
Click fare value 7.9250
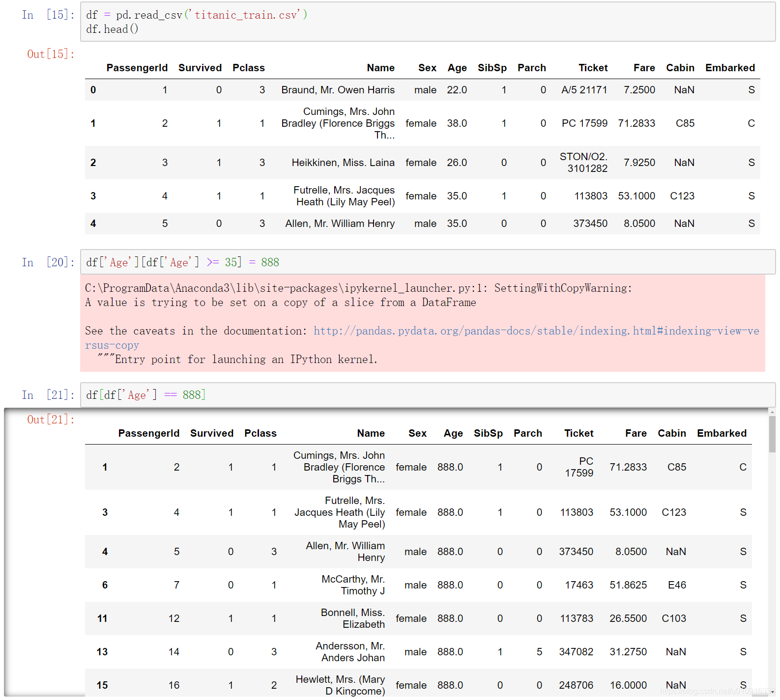tap(639, 163)
